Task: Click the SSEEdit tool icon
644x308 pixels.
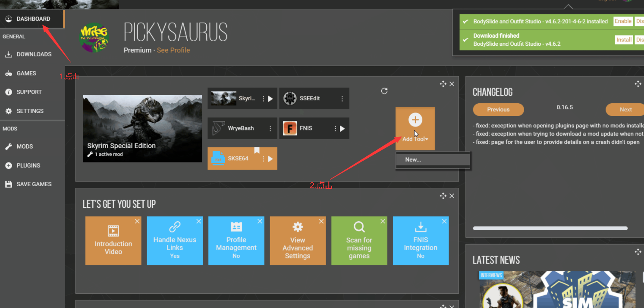Action: pos(290,98)
